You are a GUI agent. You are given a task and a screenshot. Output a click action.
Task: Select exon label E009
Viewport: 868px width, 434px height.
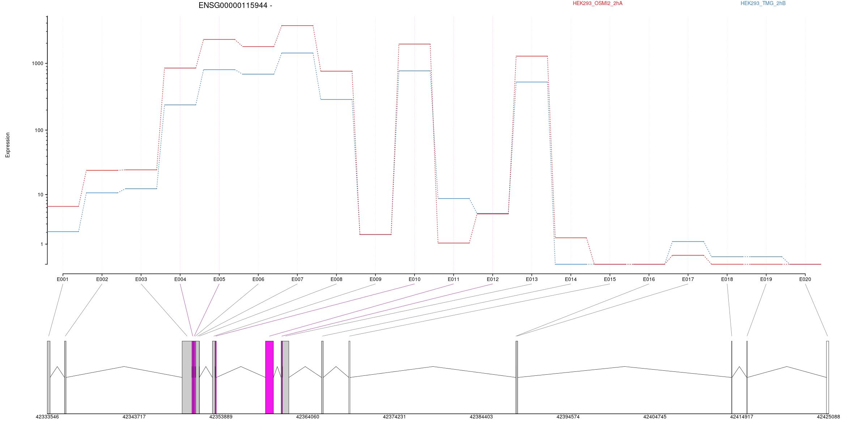(x=375, y=279)
